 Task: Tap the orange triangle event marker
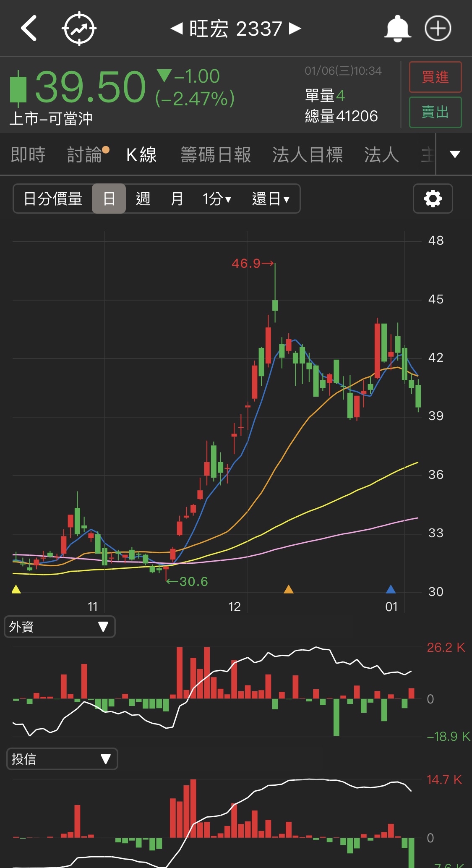click(x=289, y=589)
